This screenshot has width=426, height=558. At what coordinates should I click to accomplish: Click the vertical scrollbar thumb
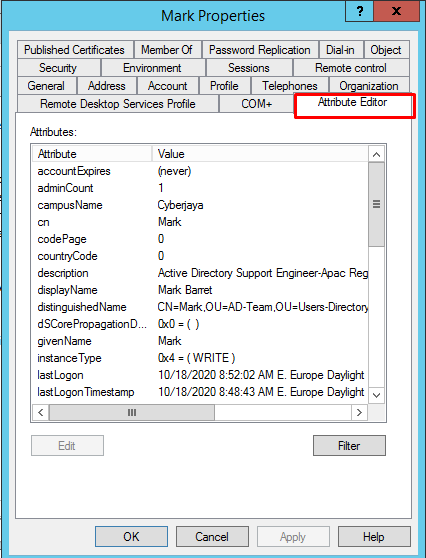coord(376,204)
